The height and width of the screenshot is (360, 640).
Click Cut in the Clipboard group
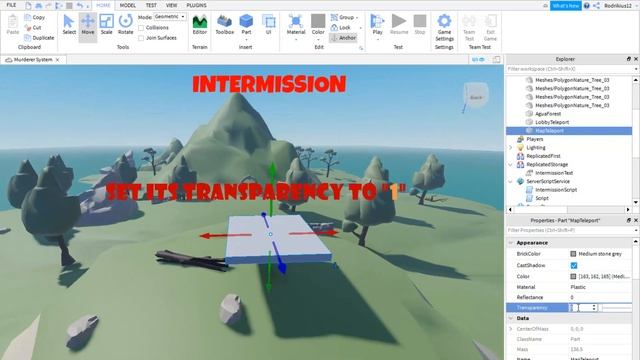pyautogui.click(x=33, y=27)
